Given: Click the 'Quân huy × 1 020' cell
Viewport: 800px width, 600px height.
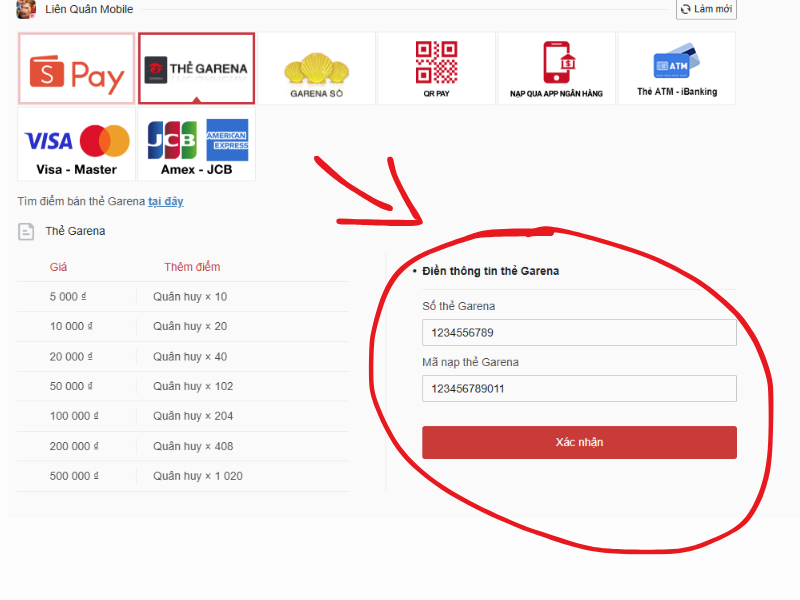Looking at the screenshot, I should [198, 476].
